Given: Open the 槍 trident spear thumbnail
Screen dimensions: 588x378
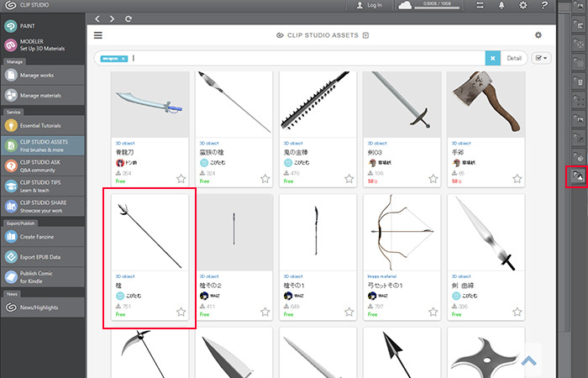Looking at the screenshot, I should pyautogui.click(x=150, y=232).
